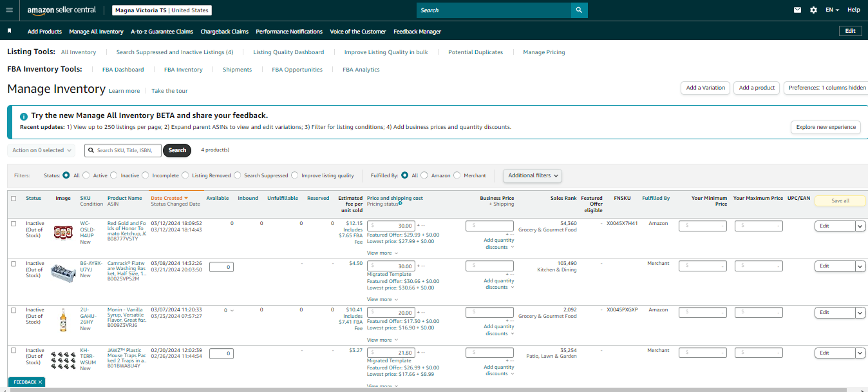Click the search magnifier button
The image size is (868, 392).
click(580, 10)
